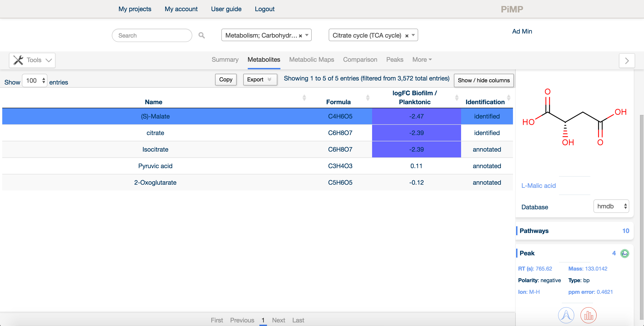The height and width of the screenshot is (326, 644).
Task: Open My projects in top navigation
Action: coord(135,9)
